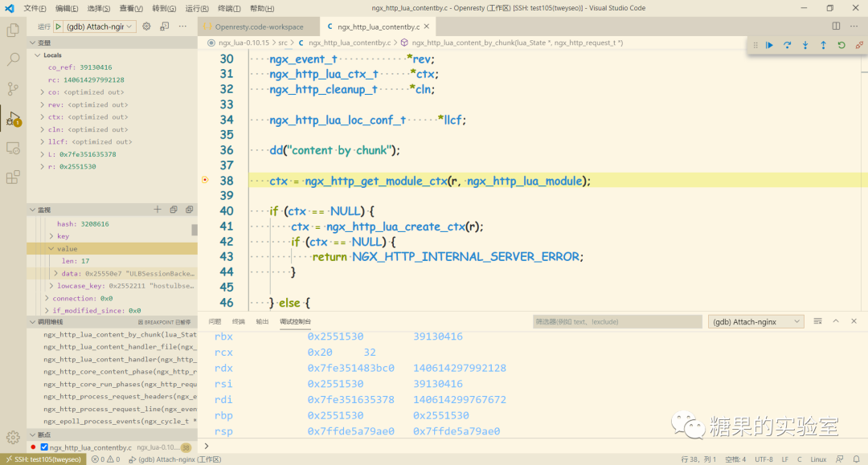Switch to the 终端 panel tab
Image resolution: width=868 pixels, height=465 pixels.
237,320
